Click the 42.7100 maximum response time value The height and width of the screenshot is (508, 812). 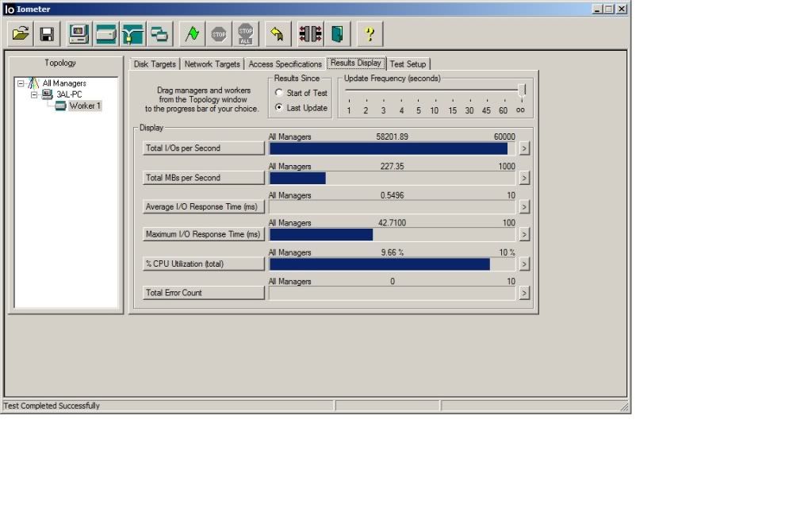tap(392, 223)
